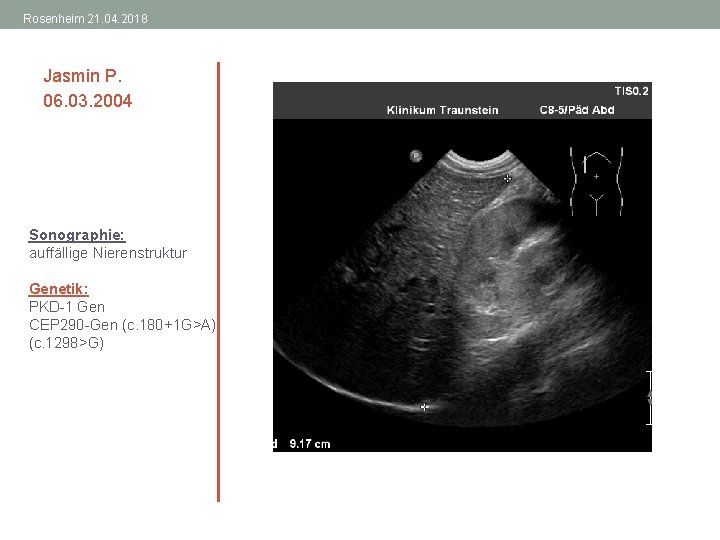Screen dimensions: 720x540
Task: Select the 'PKD-1 Gen' line
Action: tap(67, 307)
